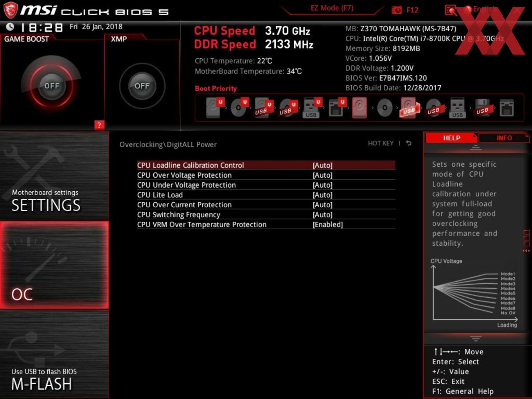
Task: Click the DDR Voltage: 1.200V text
Action: (379, 68)
